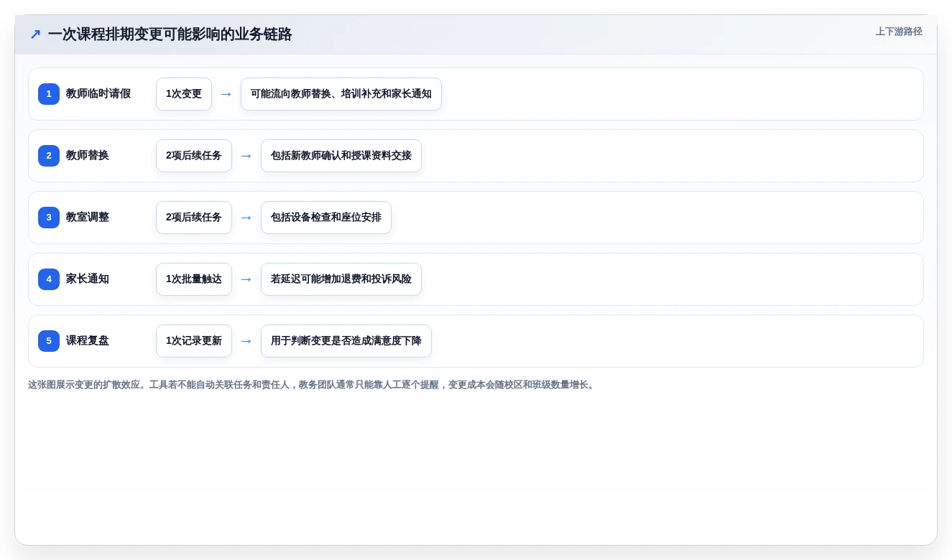
Task: Select the 教师替换 row label
Action: [x=88, y=156]
